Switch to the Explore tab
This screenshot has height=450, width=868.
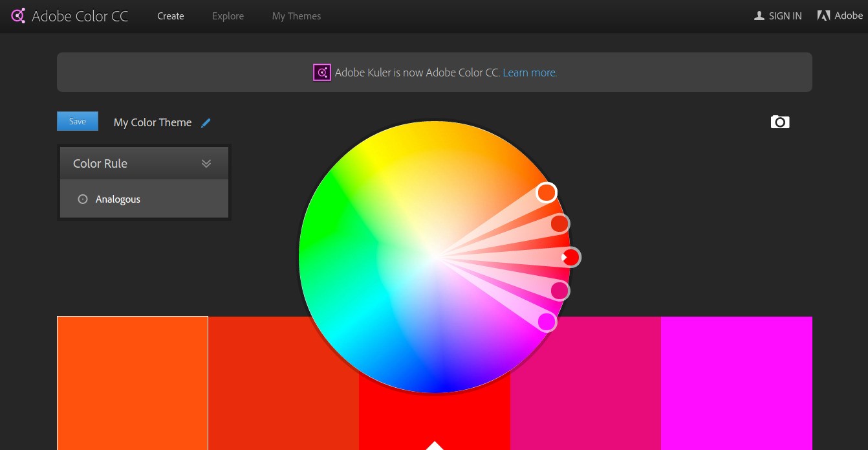228,16
